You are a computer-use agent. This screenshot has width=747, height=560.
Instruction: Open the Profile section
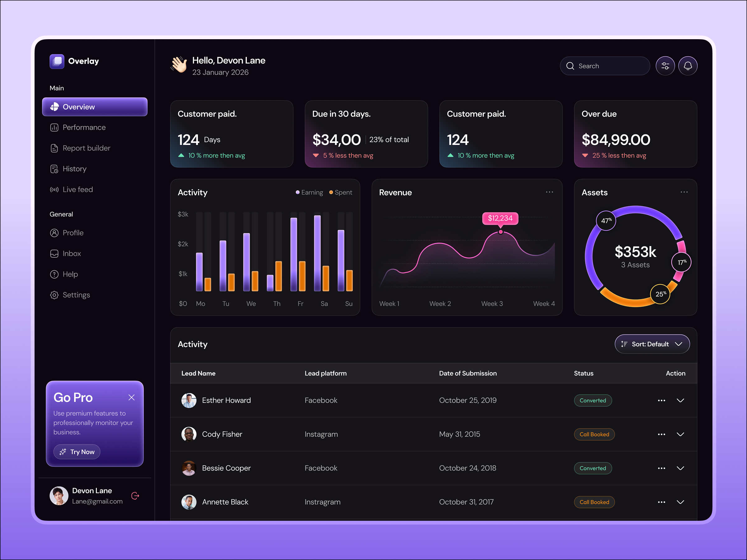pos(73,233)
